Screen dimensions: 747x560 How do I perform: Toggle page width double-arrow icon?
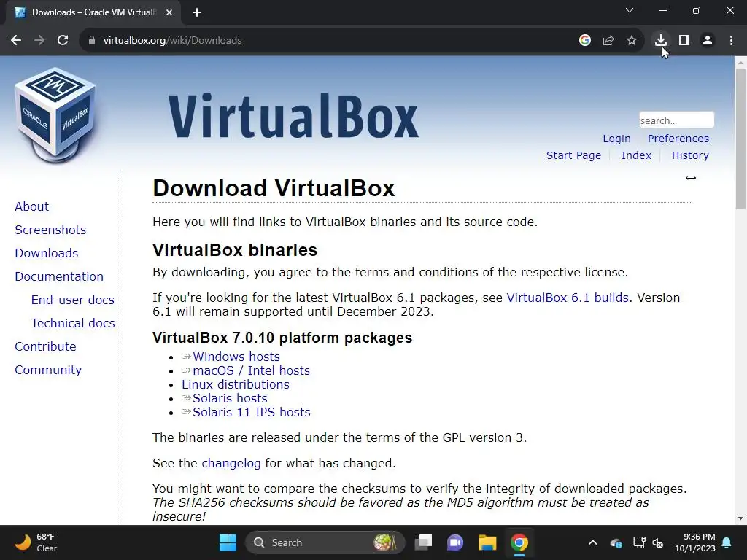[690, 178]
